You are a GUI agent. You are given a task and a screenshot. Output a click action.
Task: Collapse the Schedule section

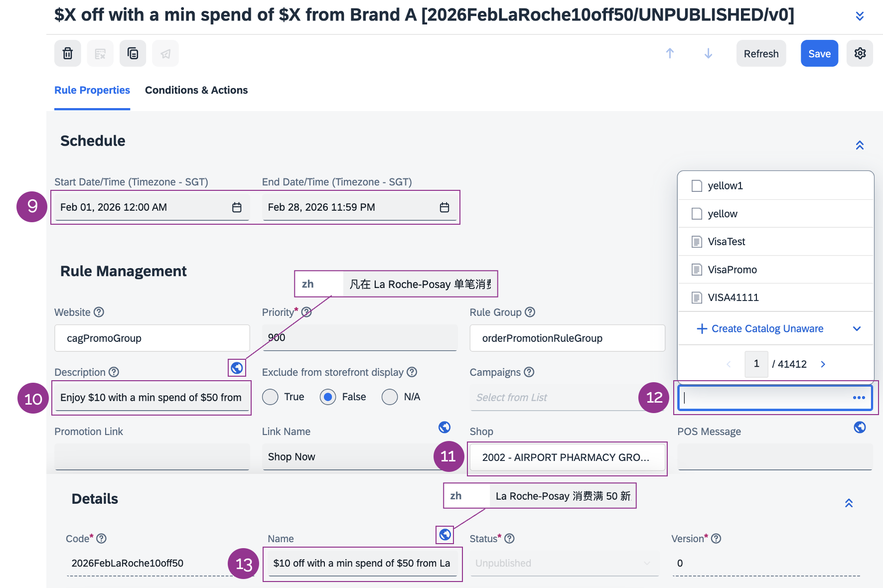(860, 145)
